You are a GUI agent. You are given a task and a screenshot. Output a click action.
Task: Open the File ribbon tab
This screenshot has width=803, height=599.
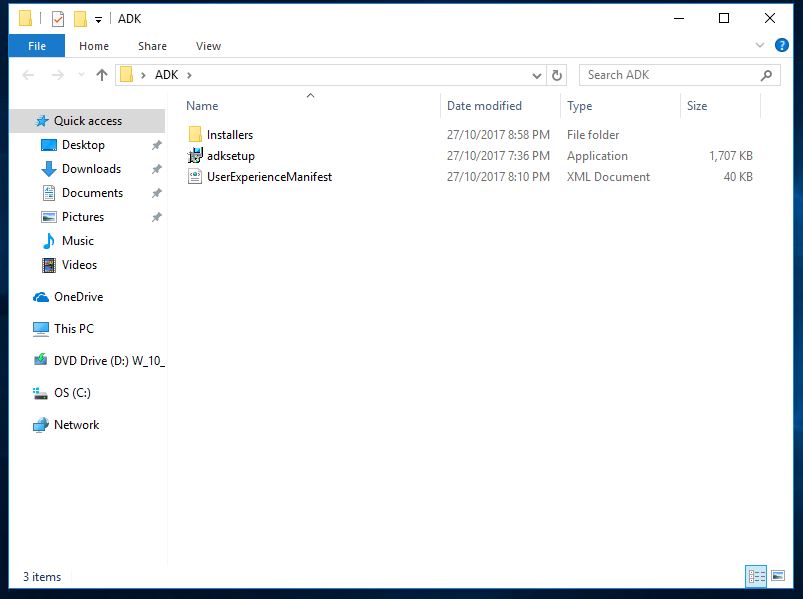tap(37, 46)
